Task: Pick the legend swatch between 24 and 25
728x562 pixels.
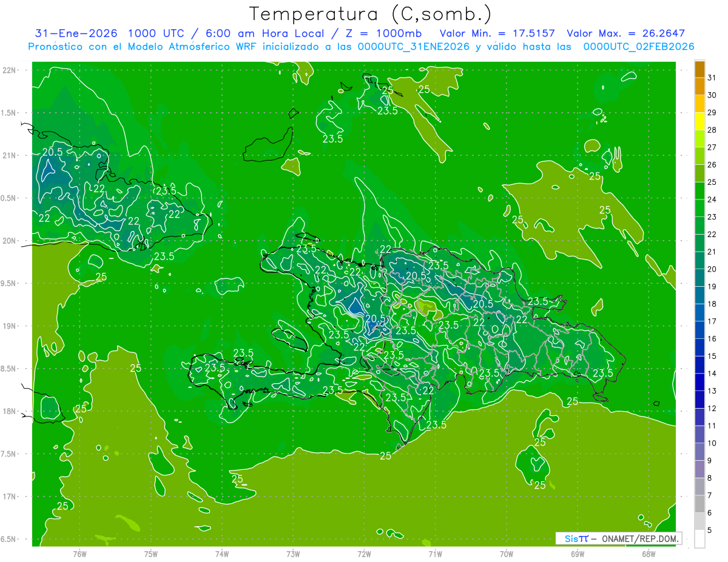Action: click(x=699, y=191)
